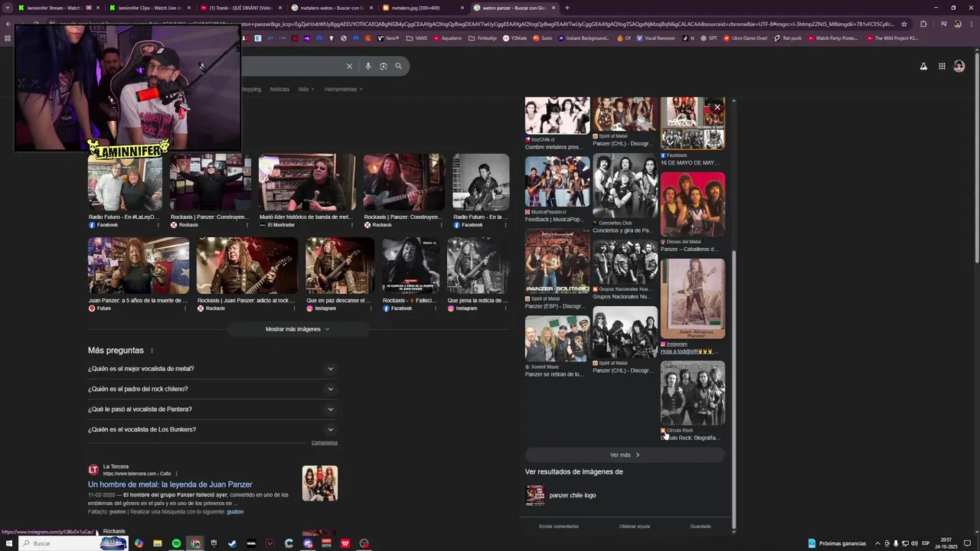Click the magnifier search submit icon
The height and width of the screenshot is (551, 980).
398,67
